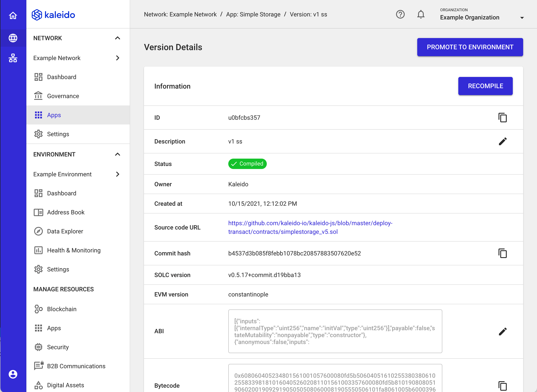537x392 pixels.
Task: Open the Organization dropdown arrow
Action: point(522,18)
